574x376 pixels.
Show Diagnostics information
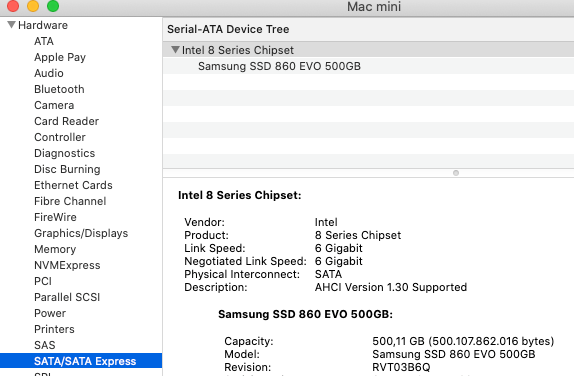[64, 153]
